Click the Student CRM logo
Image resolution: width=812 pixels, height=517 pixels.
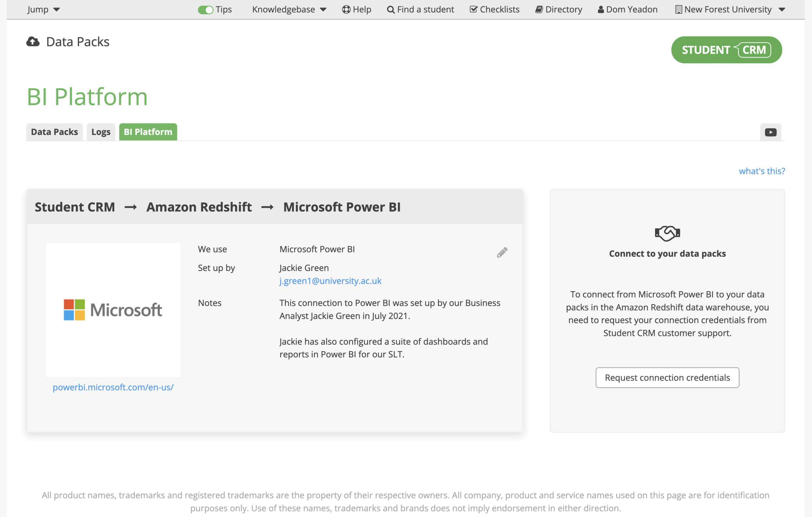coord(726,50)
